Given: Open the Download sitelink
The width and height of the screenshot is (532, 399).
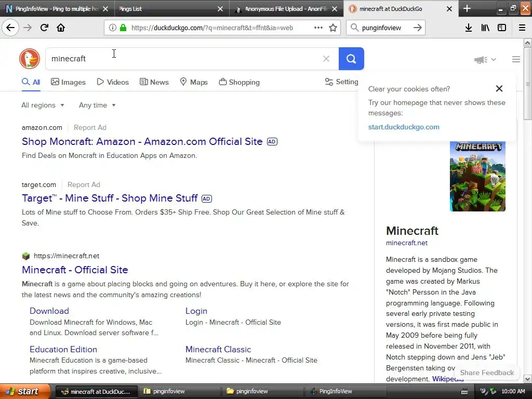Looking at the screenshot, I should tap(49, 311).
